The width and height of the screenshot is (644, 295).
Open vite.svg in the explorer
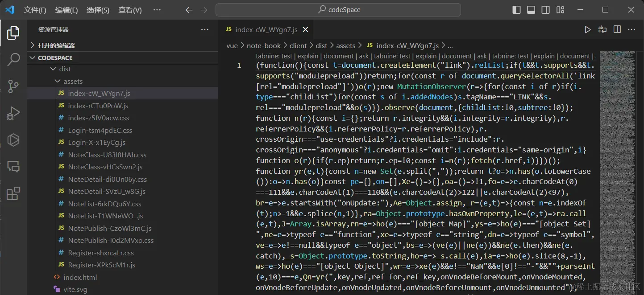(122, 290)
